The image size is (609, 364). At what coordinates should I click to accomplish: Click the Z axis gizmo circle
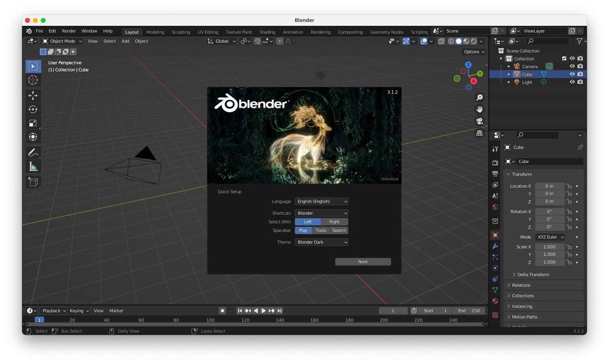[x=468, y=65]
